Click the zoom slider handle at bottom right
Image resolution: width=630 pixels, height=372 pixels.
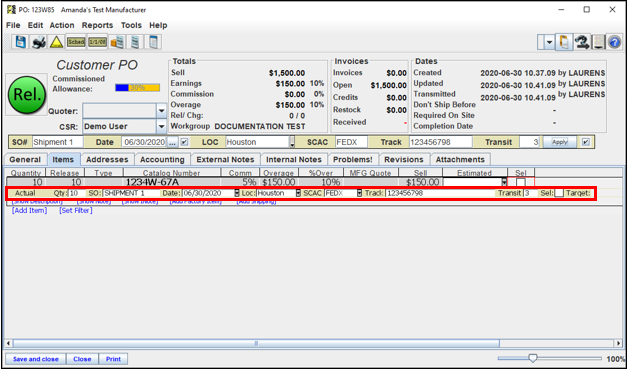tap(533, 358)
